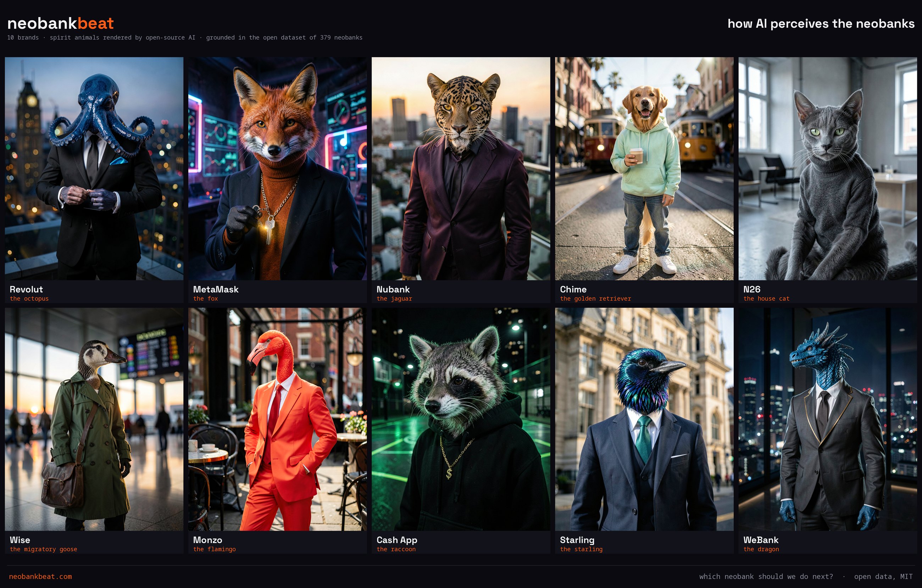
Task: Click the headline 'how AI perceives the neobanks'
Action: coord(821,24)
